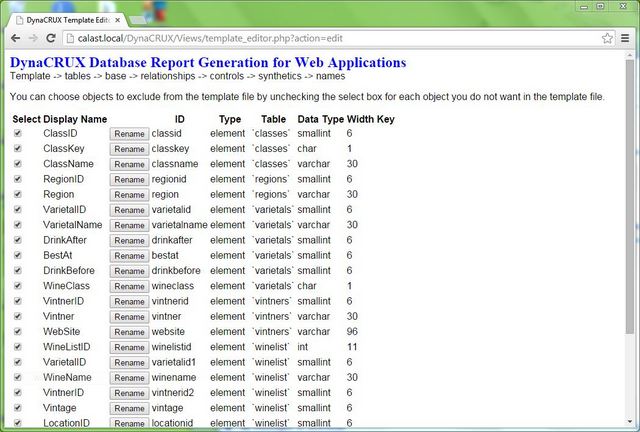Click the 'varietalname' ID cell

(x=180, y=225)
